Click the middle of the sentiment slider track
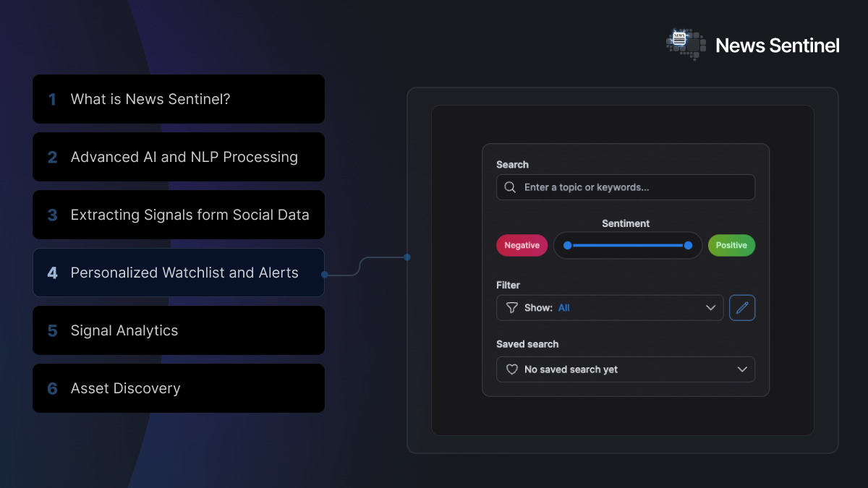 (628, 246)
